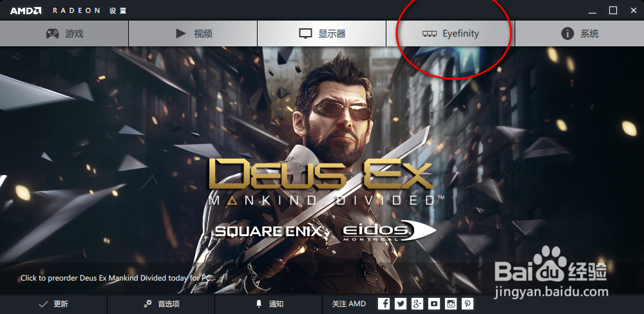Click the Deus Ex Mankind Divided promo image
This screenshot has height=314, width=644.
pos(322,170)
